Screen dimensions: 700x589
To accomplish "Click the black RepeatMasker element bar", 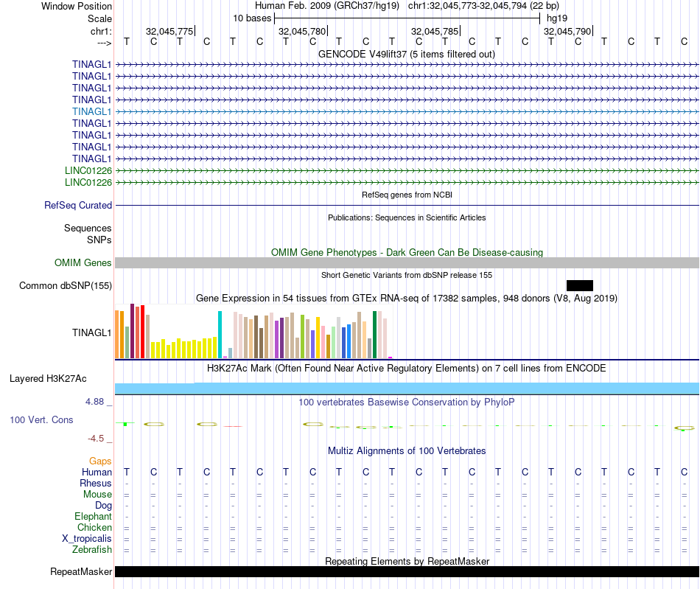I will click(x=407, y=572).
